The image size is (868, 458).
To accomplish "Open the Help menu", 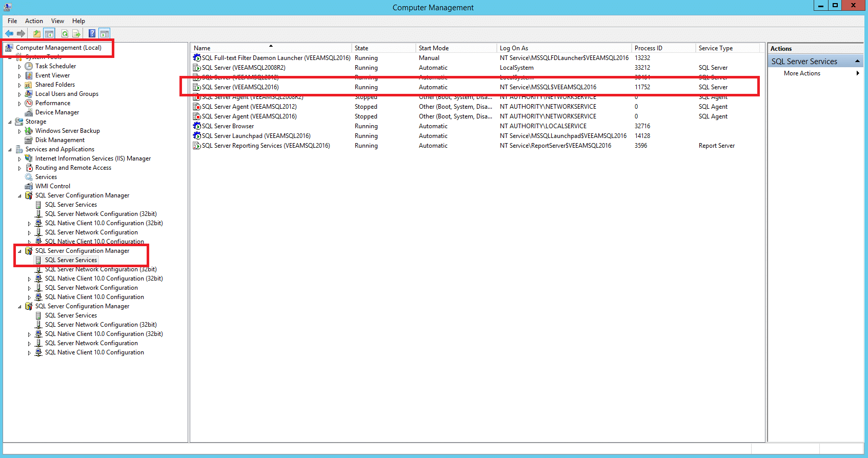I will click(x=78, y=21).
